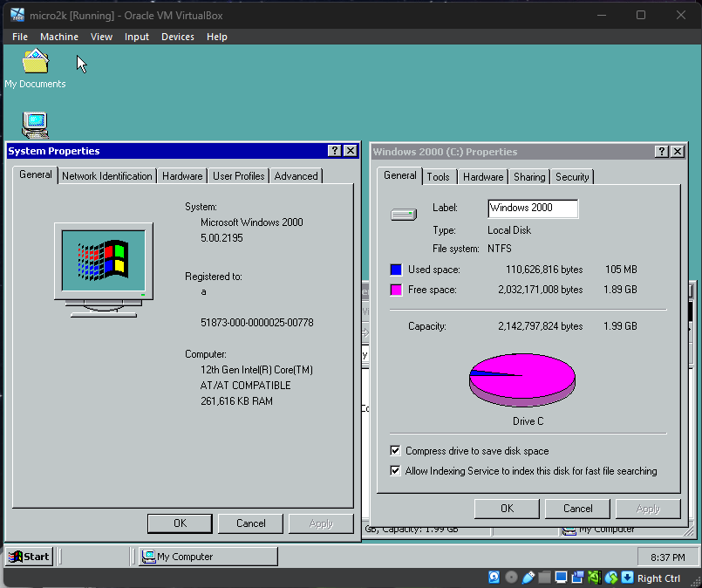This screenshot has width=702, height=588.
Task: Click the Free space value 2,032,171,008 bytes
Action: tap(541, 290)
